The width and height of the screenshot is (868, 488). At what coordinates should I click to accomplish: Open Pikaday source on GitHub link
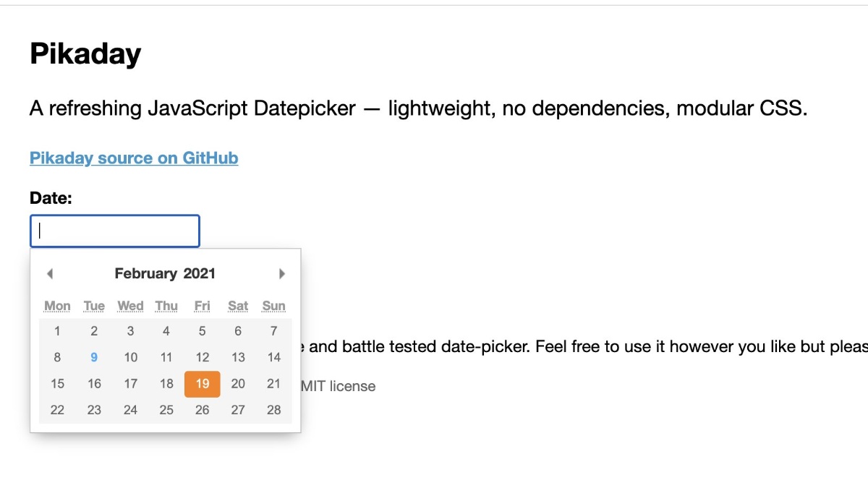tap(134, 158)
